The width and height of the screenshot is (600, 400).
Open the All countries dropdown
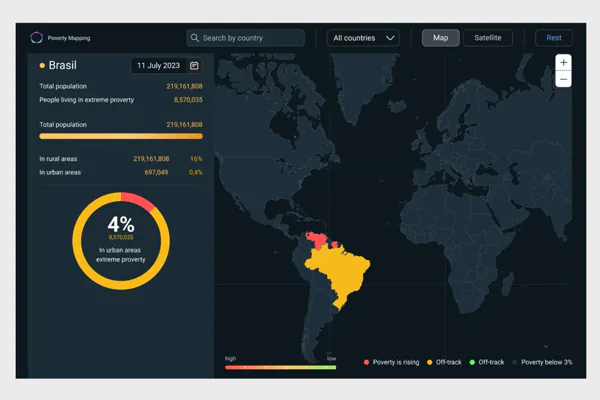(x=363, y=38)
